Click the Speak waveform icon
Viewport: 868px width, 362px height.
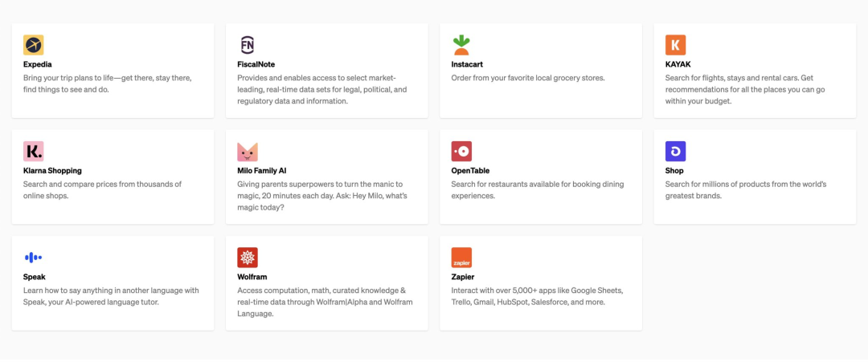point(34,257)
